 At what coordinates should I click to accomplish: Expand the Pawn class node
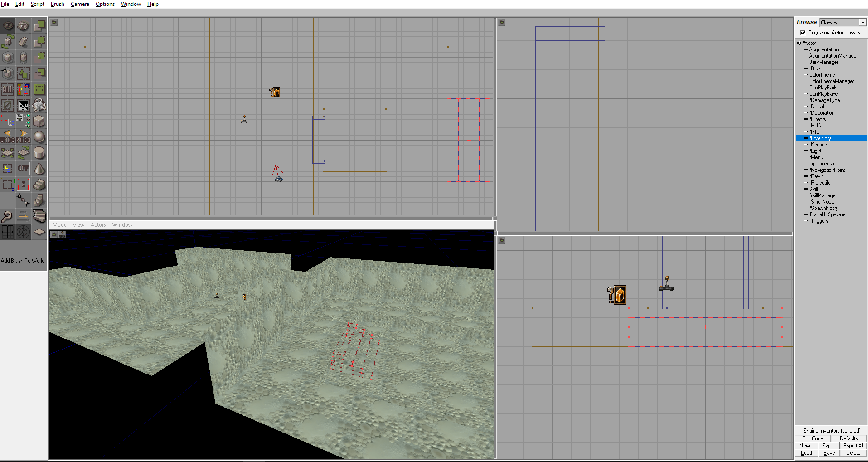coord(805,176)
